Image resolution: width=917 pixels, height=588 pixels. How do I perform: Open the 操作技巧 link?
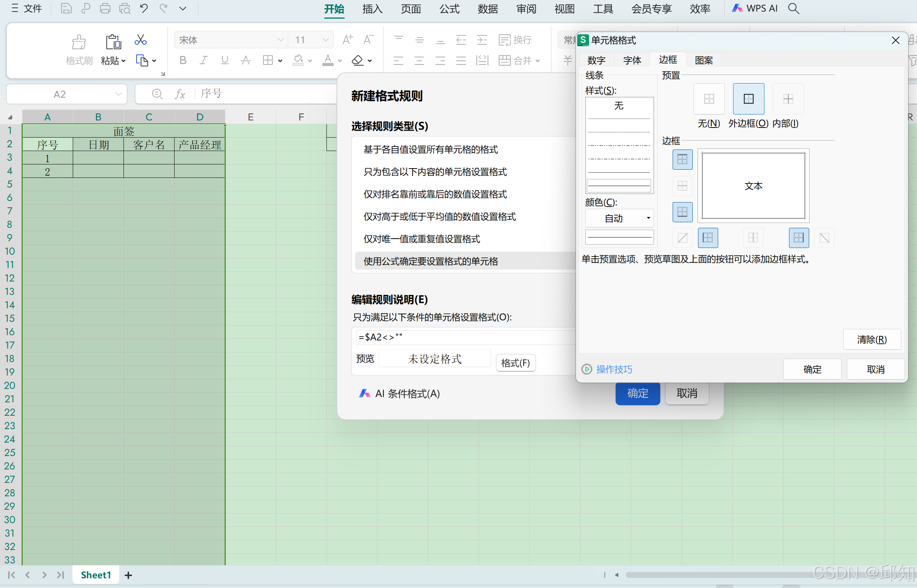point(614,369)
